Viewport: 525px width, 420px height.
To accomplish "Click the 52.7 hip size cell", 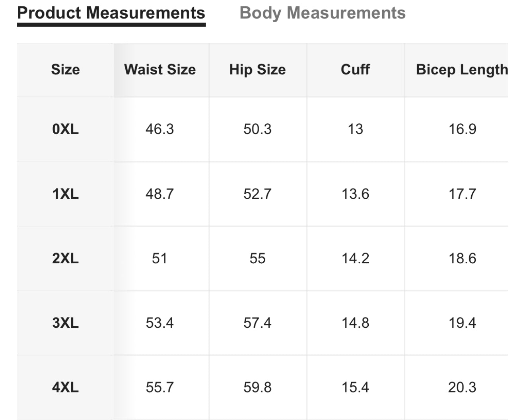I will (257, 194).
